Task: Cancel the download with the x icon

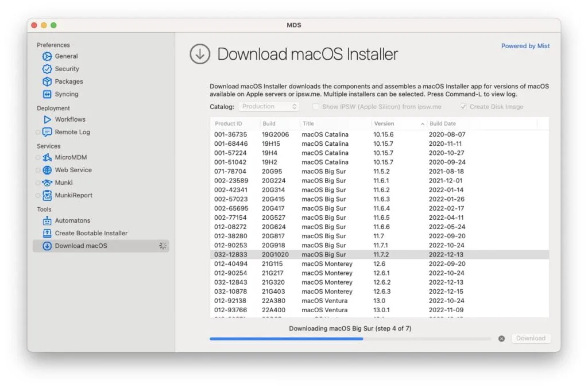Action: coord(501,339)
